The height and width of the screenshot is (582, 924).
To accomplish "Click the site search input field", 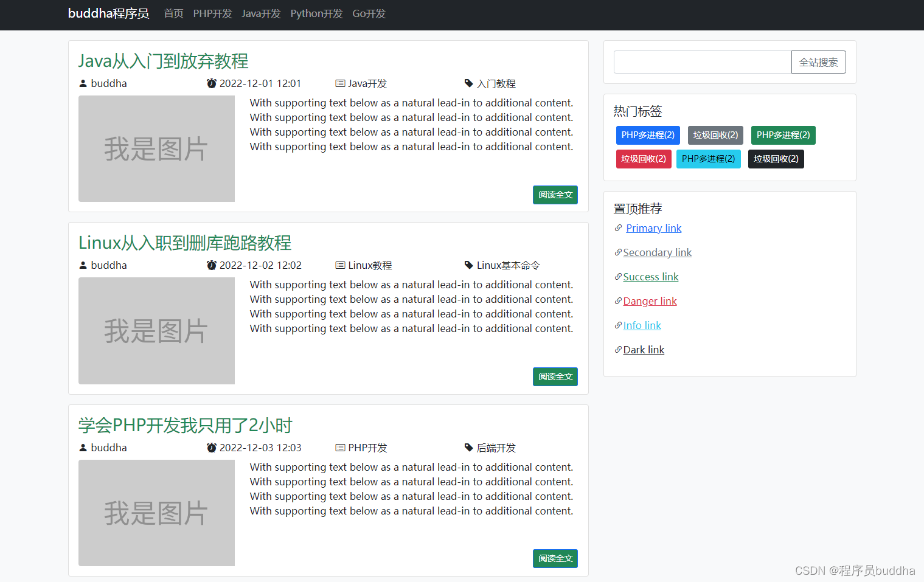I will (x=703, y=62).
